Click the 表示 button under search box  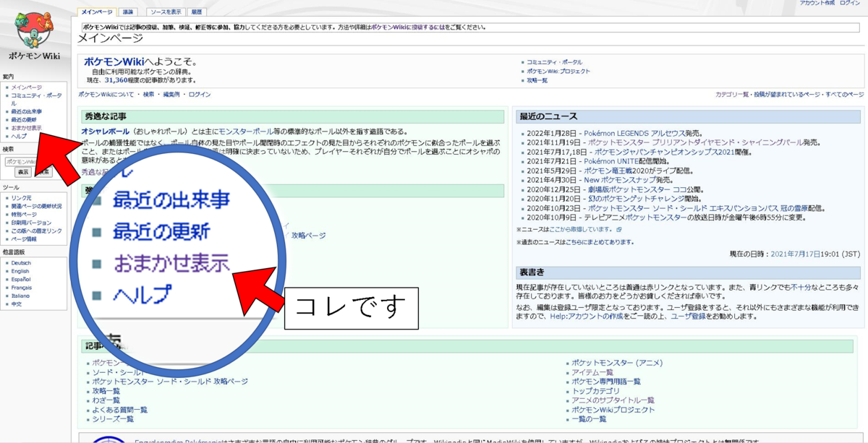(23, 172)
